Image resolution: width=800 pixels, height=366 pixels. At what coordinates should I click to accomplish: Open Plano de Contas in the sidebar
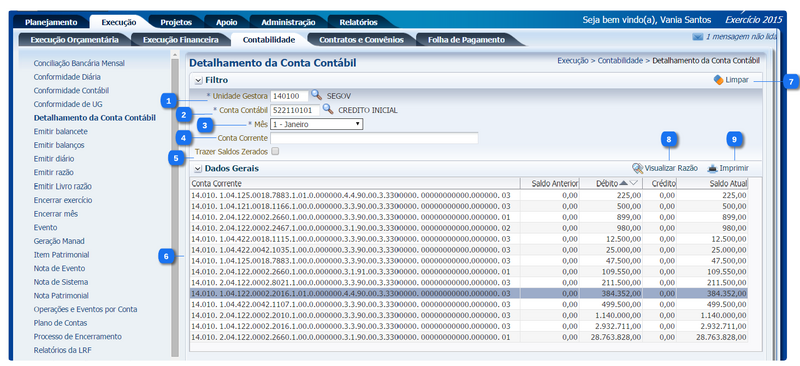[60, 323]
